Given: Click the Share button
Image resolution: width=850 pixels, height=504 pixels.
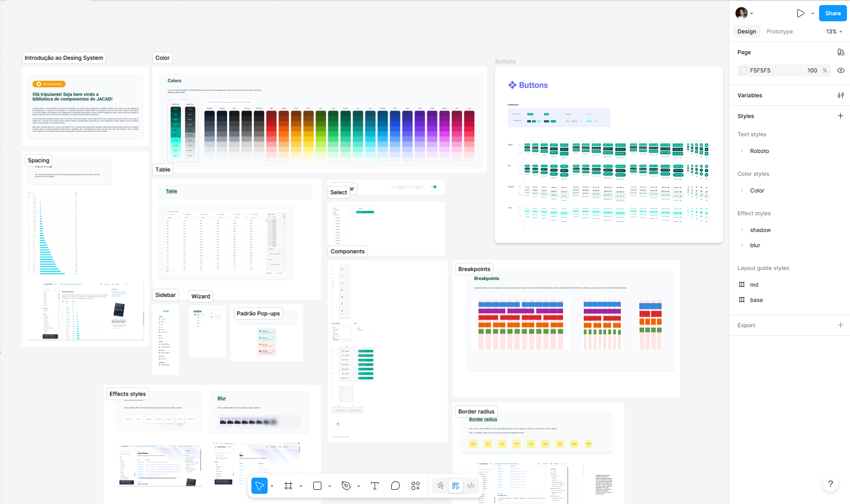Looking at the screenshot, I should coord(832,13).
